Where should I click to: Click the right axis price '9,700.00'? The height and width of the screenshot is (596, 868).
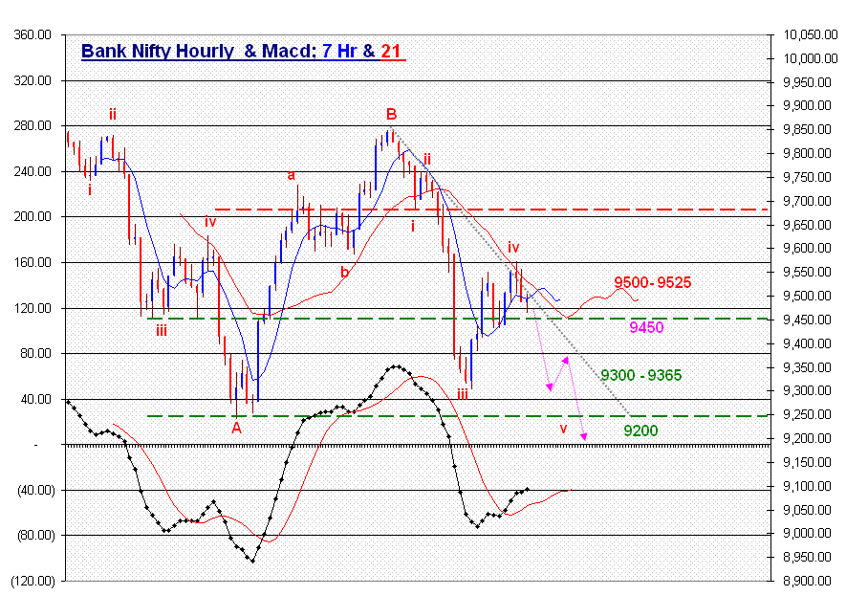(x=807, y=201)
